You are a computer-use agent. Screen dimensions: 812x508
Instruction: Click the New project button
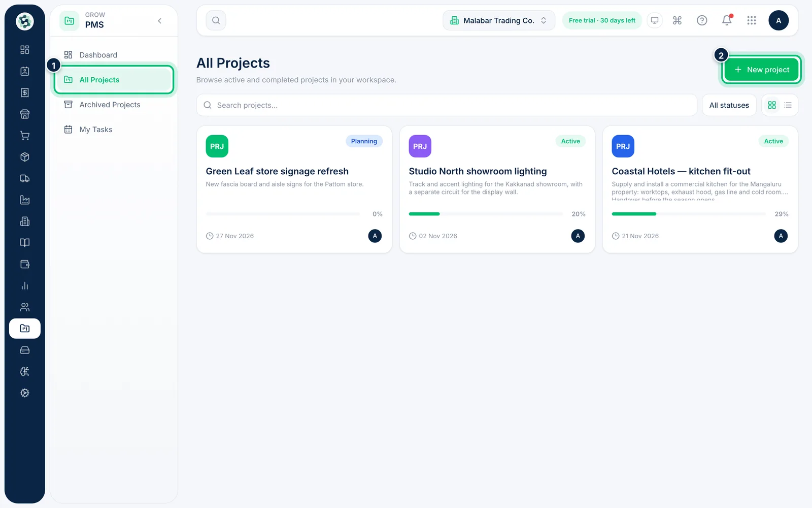761,70
